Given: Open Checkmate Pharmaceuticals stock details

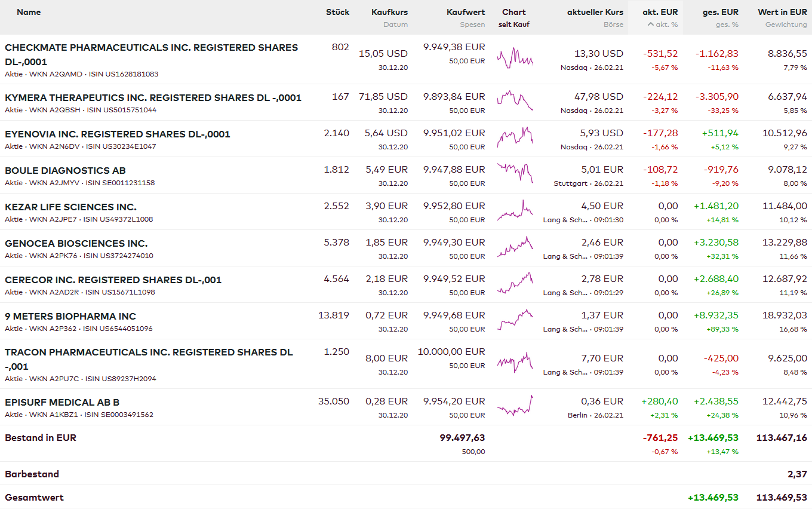Looking at the screenshot, I should [151, 54].
